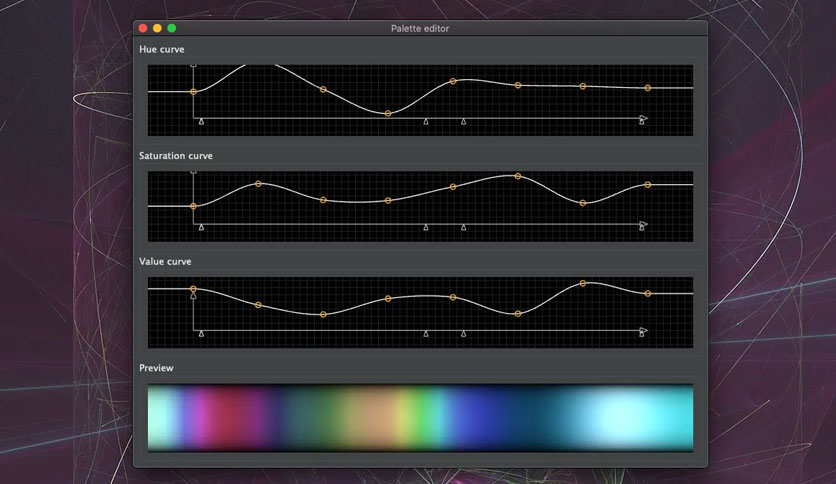Select the first control point on the Value curve
This screenshot has width=836, height=484.
click(x=194, y=289)
